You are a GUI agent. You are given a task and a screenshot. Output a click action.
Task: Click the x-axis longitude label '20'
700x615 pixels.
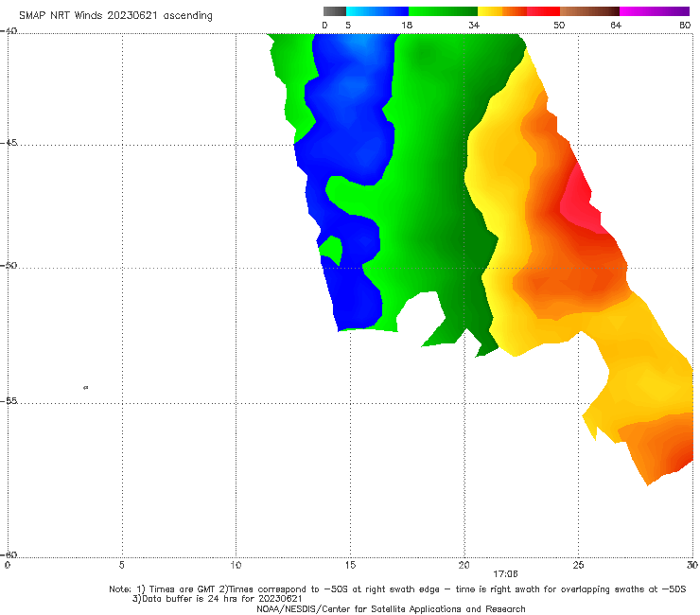464,565
